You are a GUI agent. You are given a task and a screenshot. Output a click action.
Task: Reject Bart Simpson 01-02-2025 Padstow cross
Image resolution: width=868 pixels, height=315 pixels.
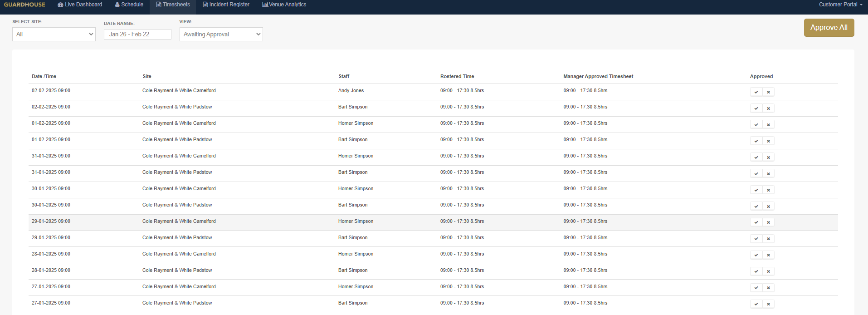coord(768,141)
